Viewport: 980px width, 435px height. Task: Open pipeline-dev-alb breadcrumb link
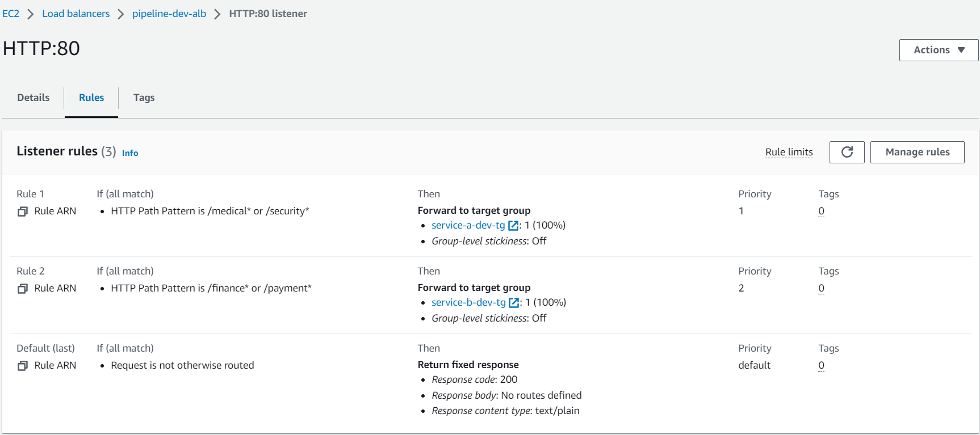point(169,14)
